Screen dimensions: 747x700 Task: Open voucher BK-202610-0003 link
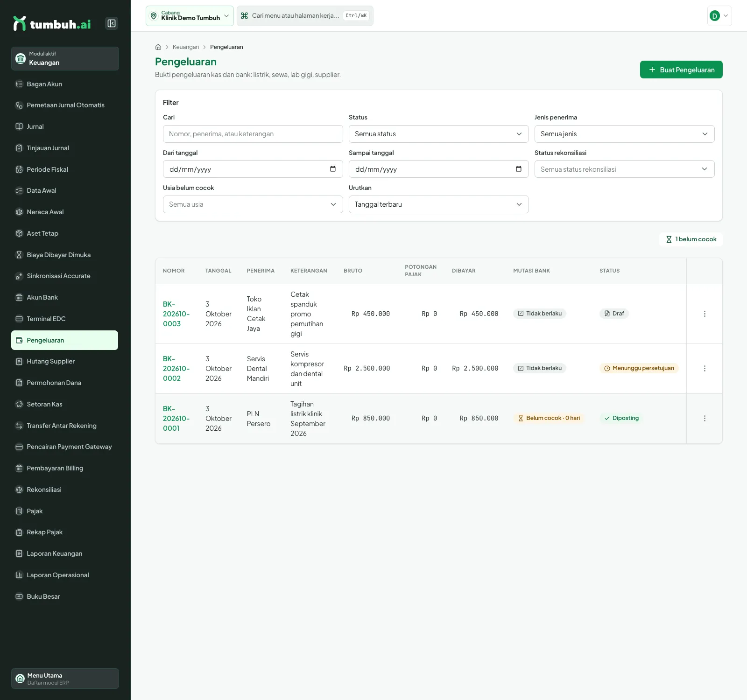[176, 314]
